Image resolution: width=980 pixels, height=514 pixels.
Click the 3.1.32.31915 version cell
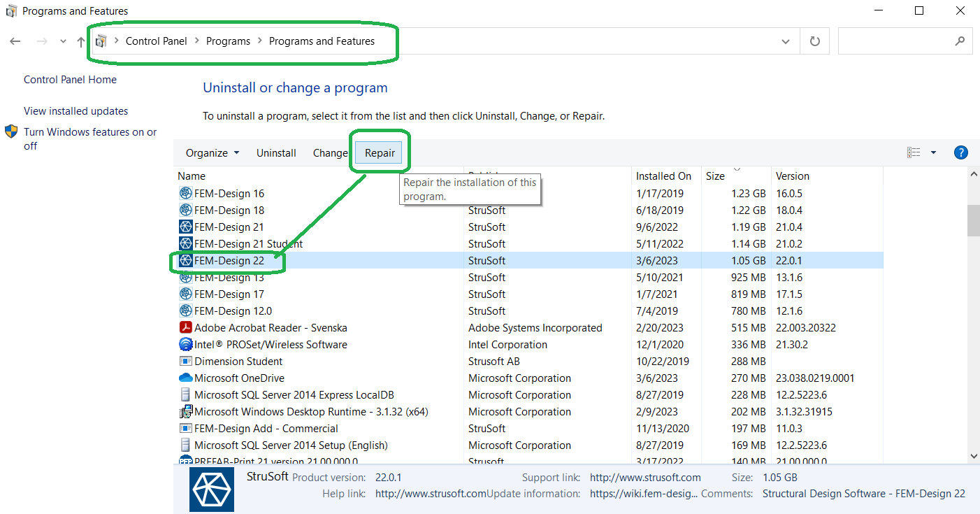(804, 412)
